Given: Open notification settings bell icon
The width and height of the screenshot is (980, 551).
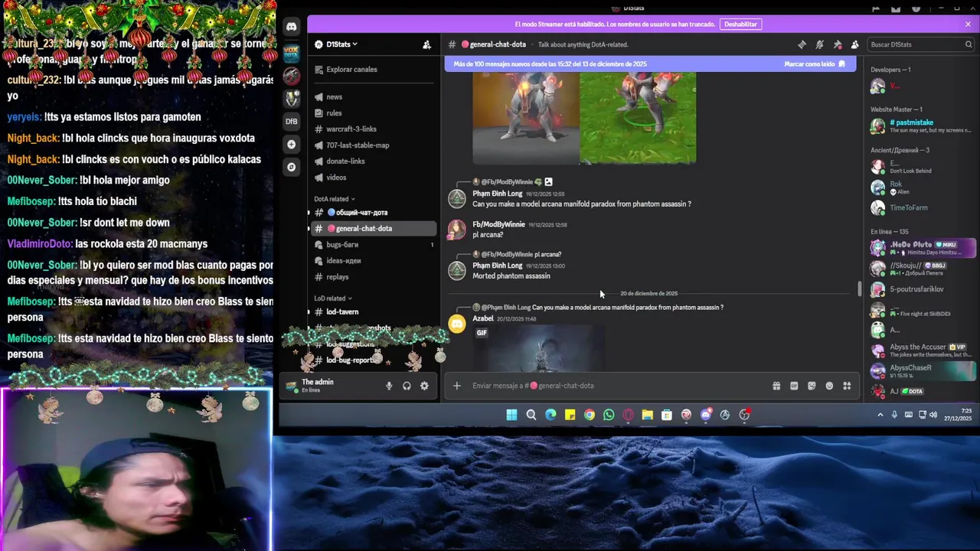Looking at the screenshot, I should (819, 44).
